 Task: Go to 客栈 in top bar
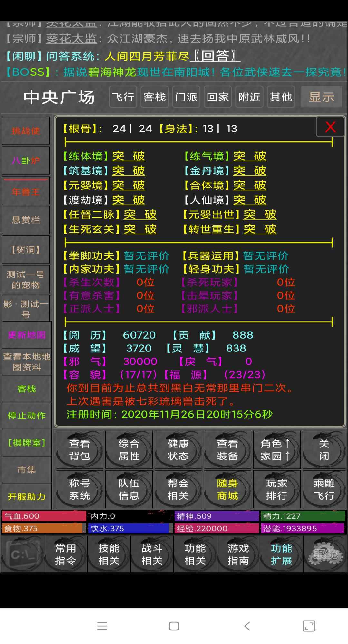[155, 97]
